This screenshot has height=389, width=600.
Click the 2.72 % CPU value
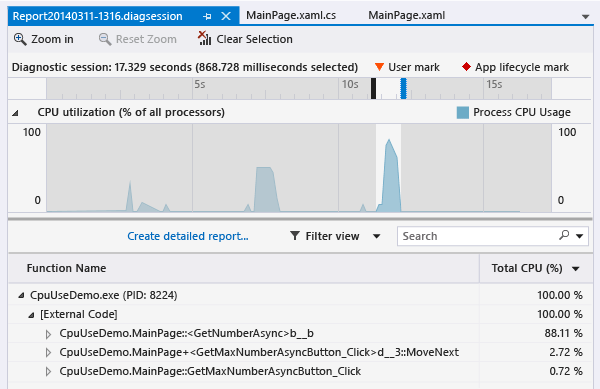tap(566, 352)
